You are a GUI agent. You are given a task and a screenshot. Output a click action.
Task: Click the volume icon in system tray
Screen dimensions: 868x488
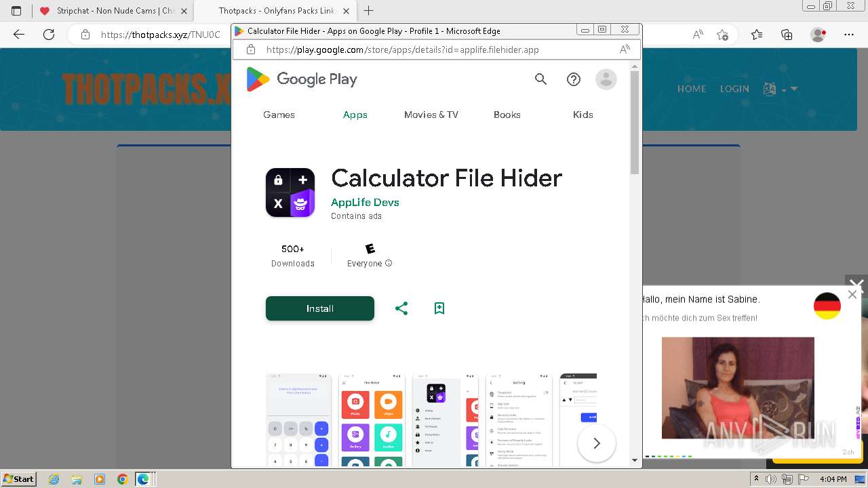[x=771, y=479]
